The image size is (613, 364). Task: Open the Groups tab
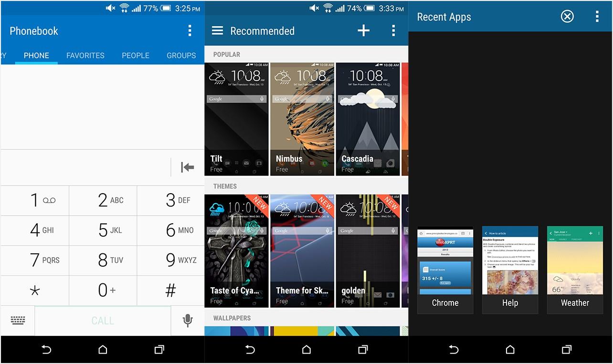tap(181, 55)
